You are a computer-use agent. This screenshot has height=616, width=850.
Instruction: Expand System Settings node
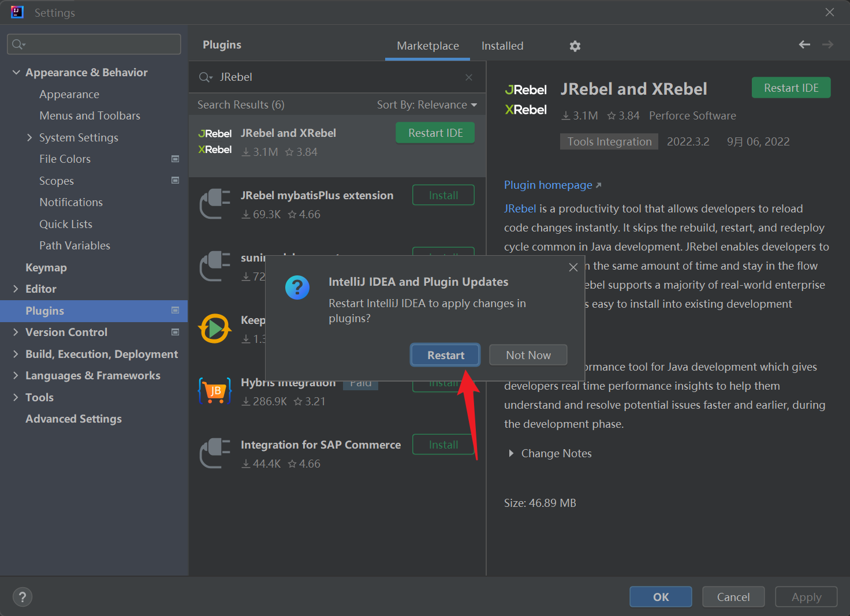coord(29,137)
